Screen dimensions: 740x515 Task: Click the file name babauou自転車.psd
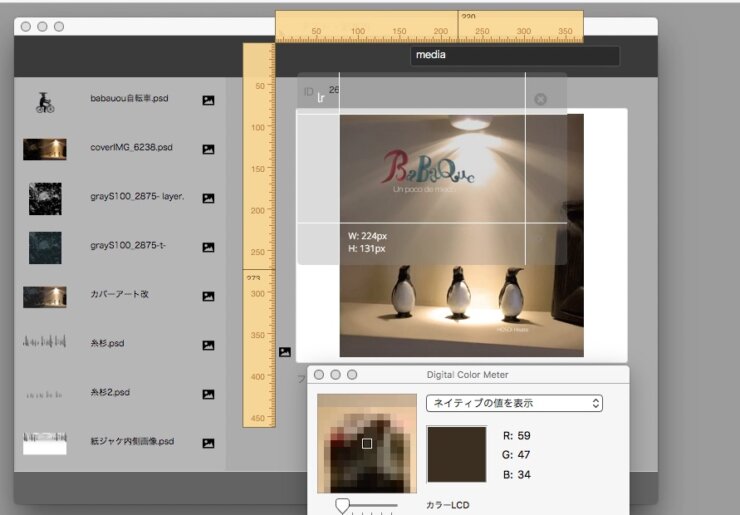129,98
